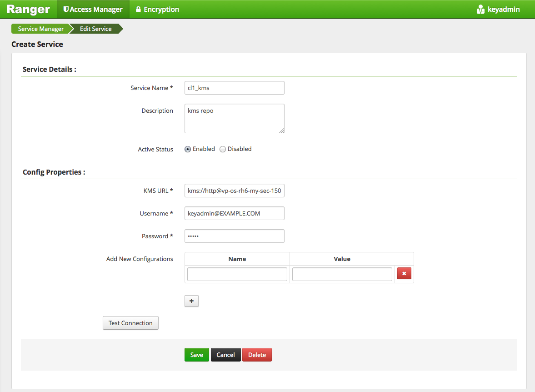Image resolution: width=535 pixels, height=392 pixels.
Task: Click the Edit Service breadcrumb
Action: (x=95, y=29)
